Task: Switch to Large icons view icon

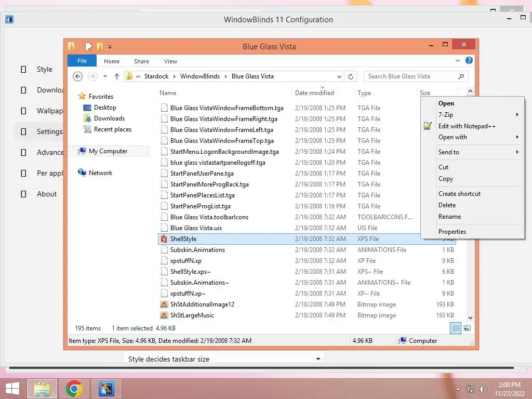Action: [x=467, y=328]
